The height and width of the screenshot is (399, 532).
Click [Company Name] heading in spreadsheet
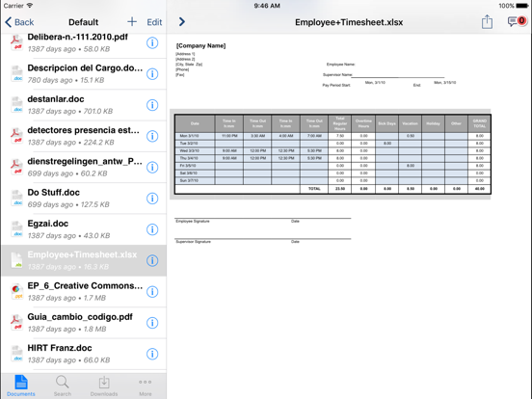[x=200, y=46]
